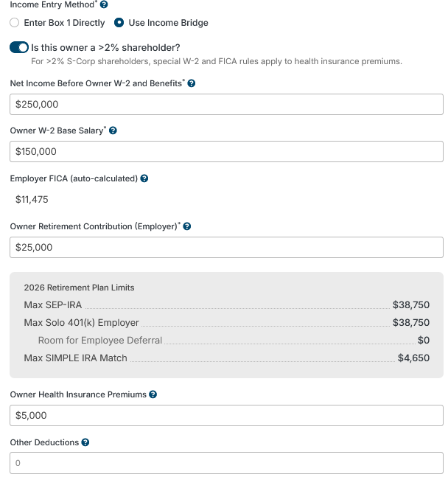This screenshot has height=477, width=448.
Task: Click the Max Solo 401(k) Employer row
Action: point(227,322)
